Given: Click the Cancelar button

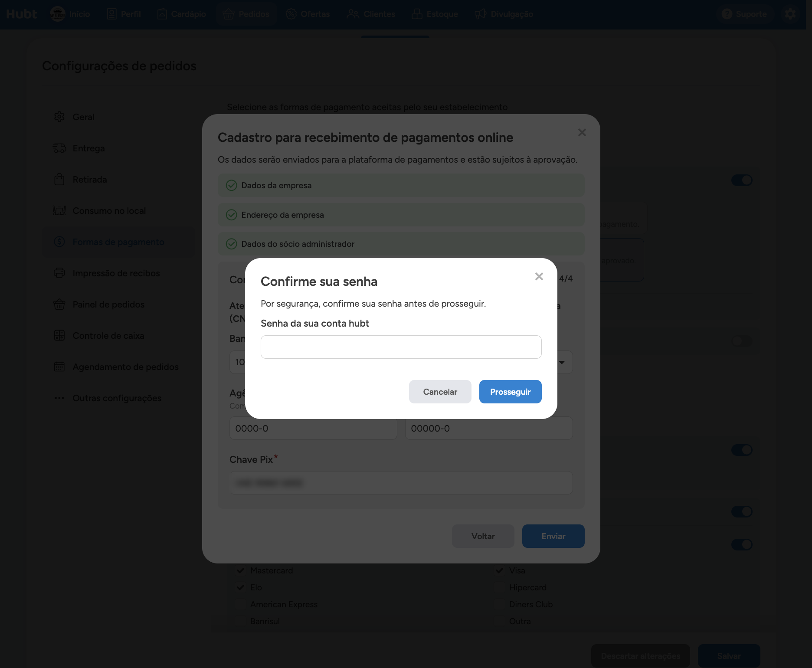Looking at the screenshot, I should tap(440, 392).
